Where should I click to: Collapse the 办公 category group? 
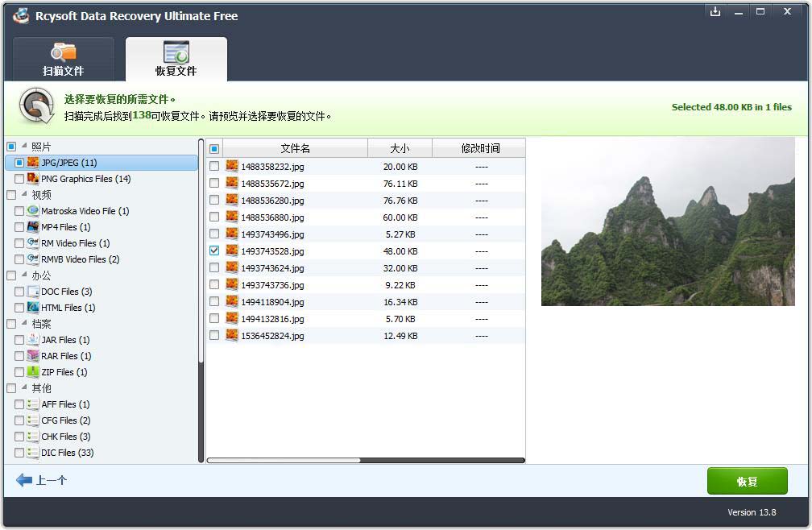23,275
